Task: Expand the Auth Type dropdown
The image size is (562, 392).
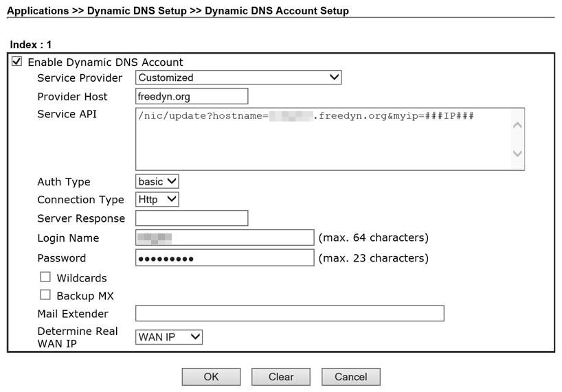Action: [157, 182]
